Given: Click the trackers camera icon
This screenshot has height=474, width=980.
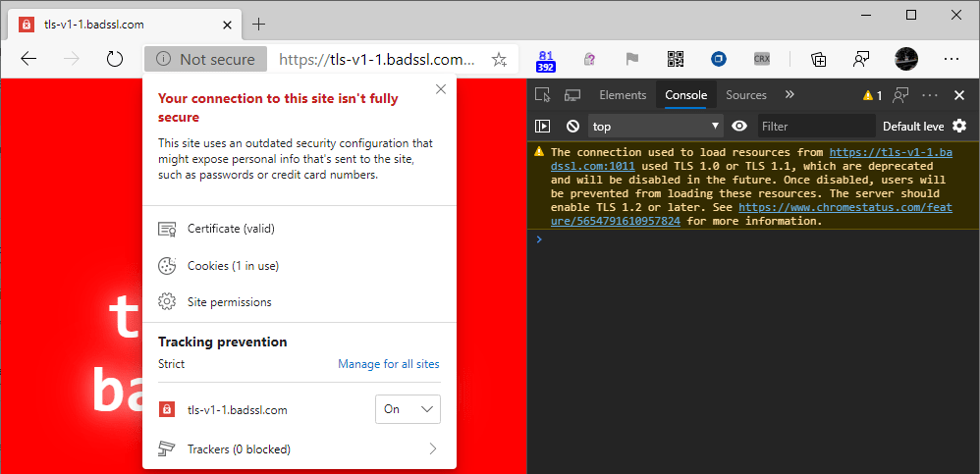Looking at the screenshot, I should 167,449.
